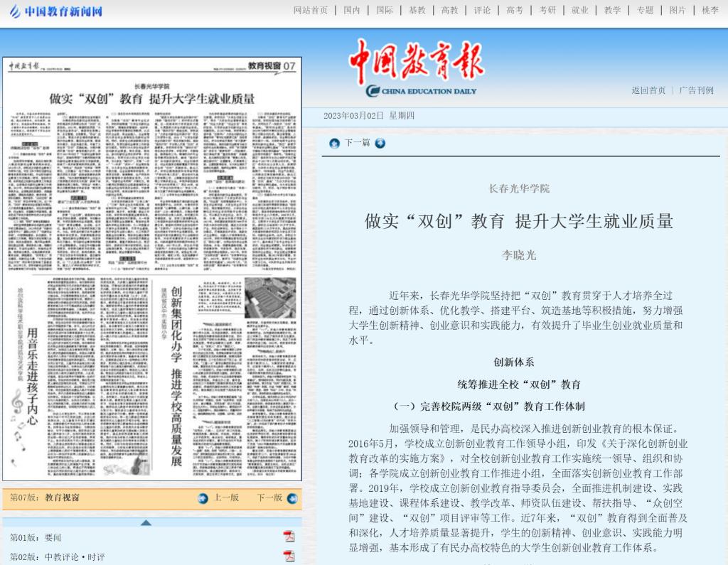Viewport: 728px width, 565px height.
Task: Open the 教学 nav item
Action: coord(612,10)
